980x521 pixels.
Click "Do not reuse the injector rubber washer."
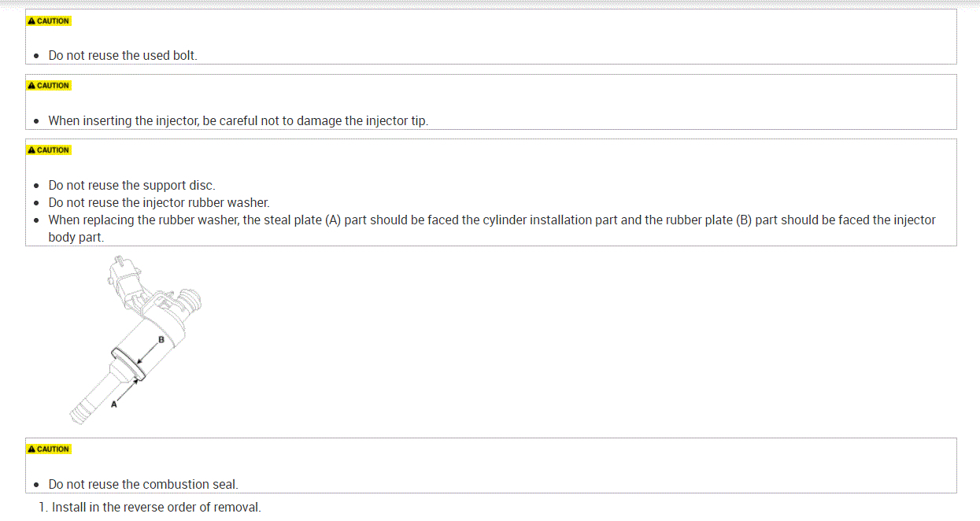(158, 203)
